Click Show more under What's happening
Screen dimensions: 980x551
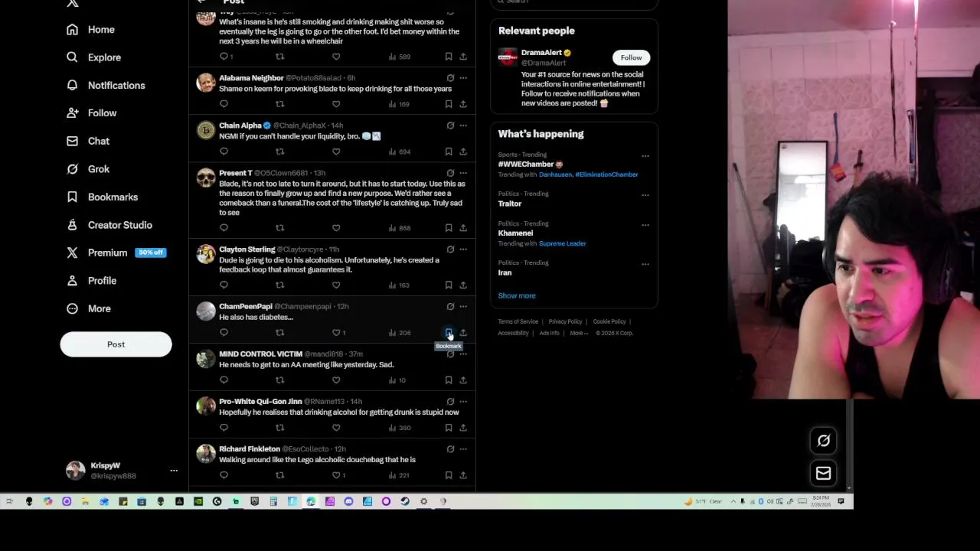point(517,295)
